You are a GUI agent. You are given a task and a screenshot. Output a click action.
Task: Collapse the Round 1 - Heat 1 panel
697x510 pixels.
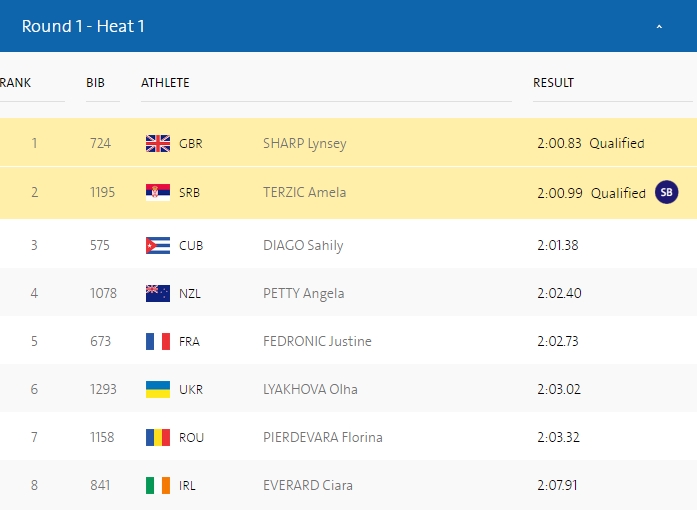click(x=659, y=27)
